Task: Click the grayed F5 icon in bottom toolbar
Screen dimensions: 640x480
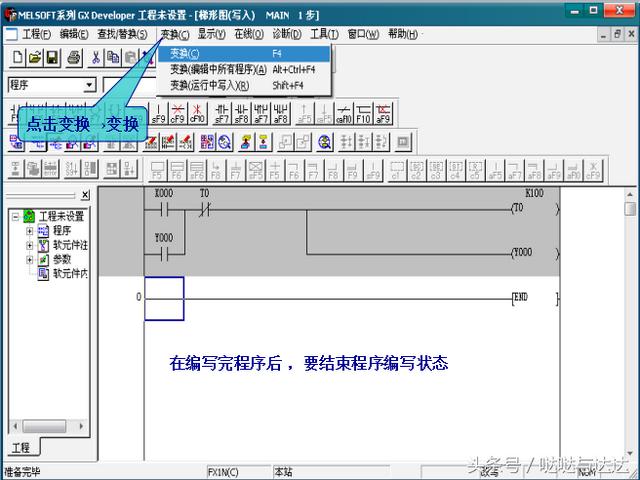Action: point(157,170)
